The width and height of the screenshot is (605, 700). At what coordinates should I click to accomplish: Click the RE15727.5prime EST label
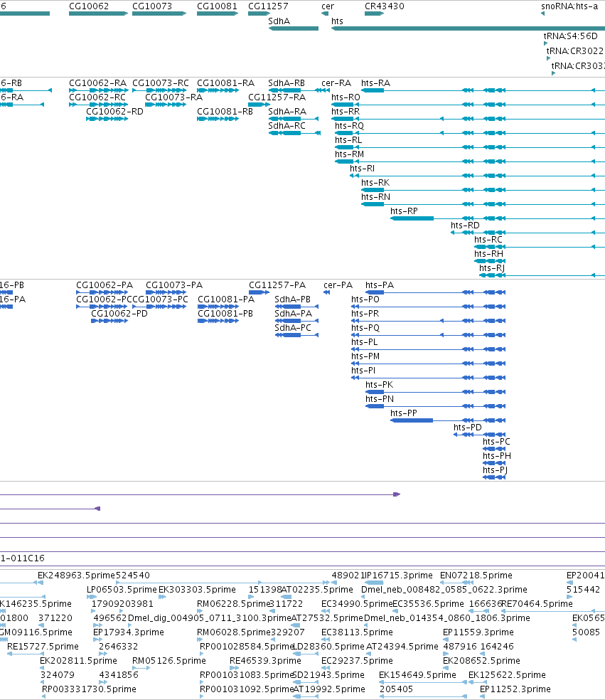[x=43, y=647]
